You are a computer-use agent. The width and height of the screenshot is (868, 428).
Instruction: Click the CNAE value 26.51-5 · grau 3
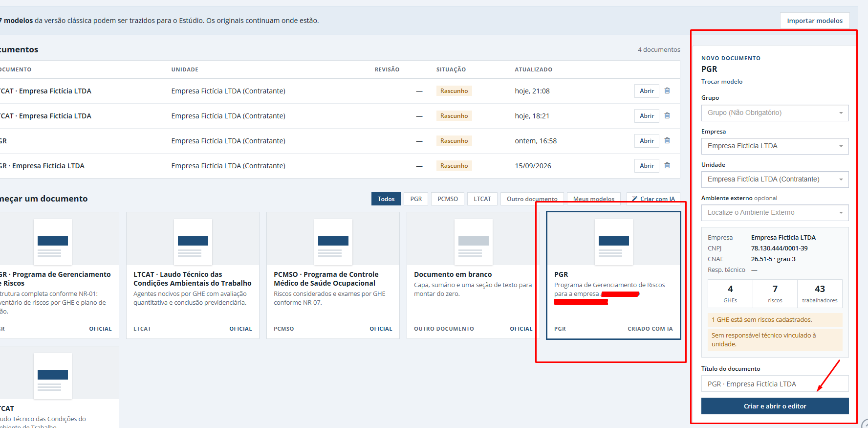tap(773, 259)
